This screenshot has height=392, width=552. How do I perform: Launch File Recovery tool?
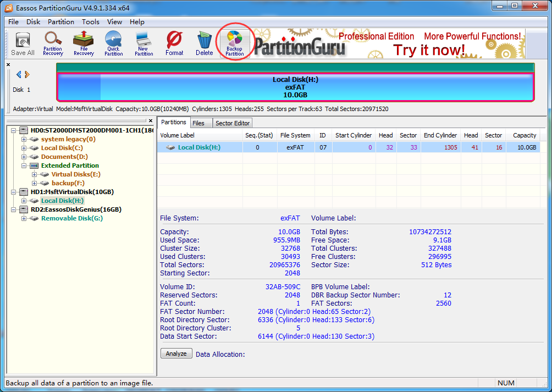[84, 43]
